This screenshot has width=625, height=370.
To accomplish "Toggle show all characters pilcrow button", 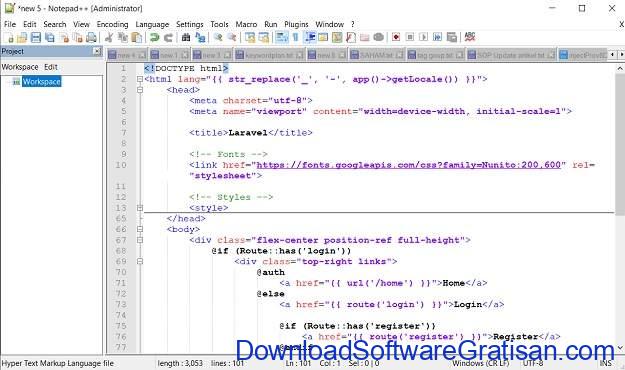I will 295,37.
